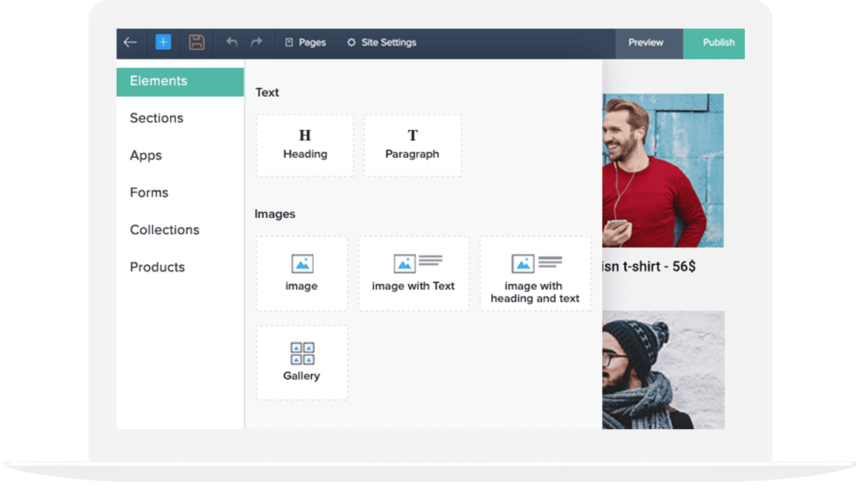Add the image with Text element
This screenshot has width=868, height=496.
[x=413, y=274]
